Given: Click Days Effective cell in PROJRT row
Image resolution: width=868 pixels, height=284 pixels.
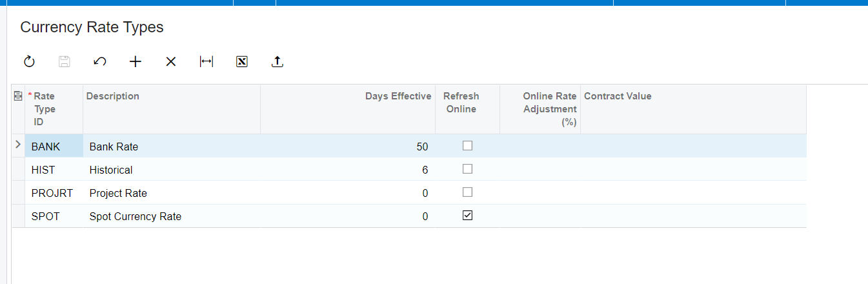Looking at the screenshot, I should (348, 193).
